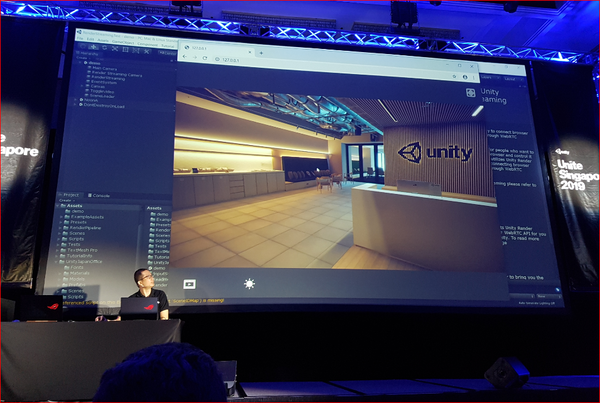Image resolution: width=600 pixels, height=403 pixels.
Task: Bookmark this page with star icon
Action: coord(454,76)
